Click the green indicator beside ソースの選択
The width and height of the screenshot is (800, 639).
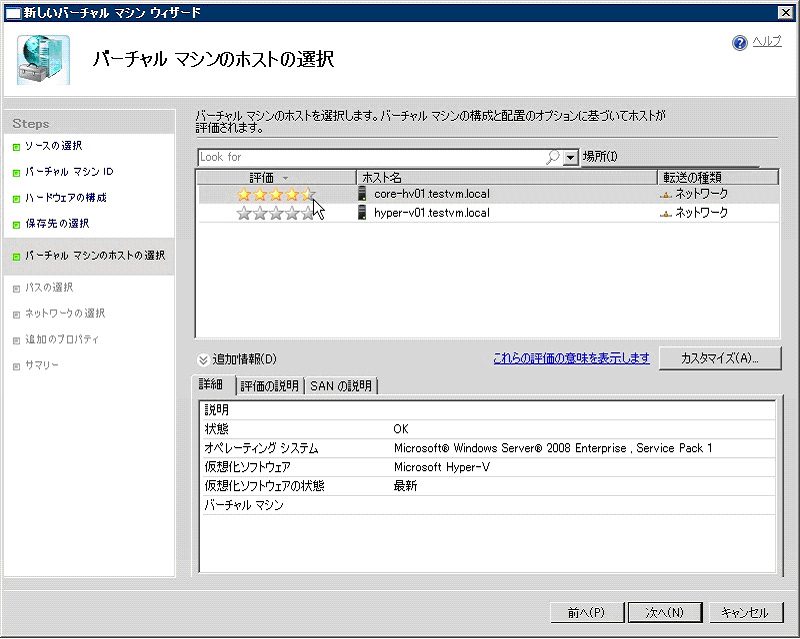[15, 145]
